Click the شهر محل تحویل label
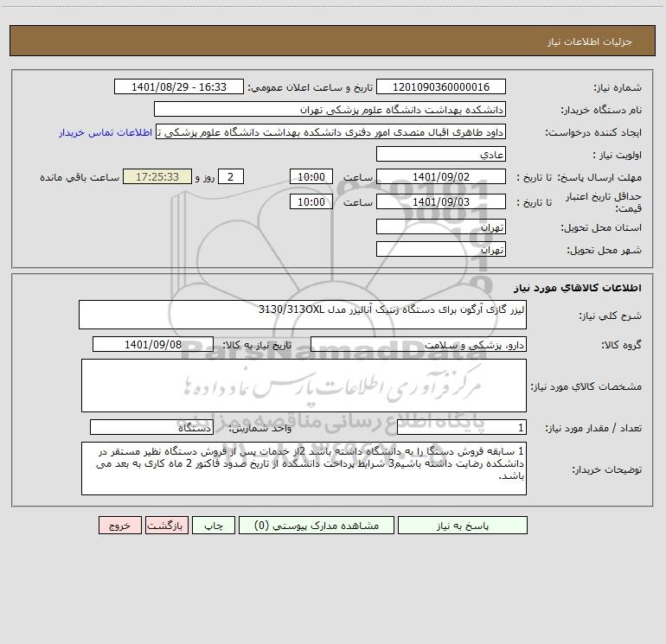 point(605,251)
